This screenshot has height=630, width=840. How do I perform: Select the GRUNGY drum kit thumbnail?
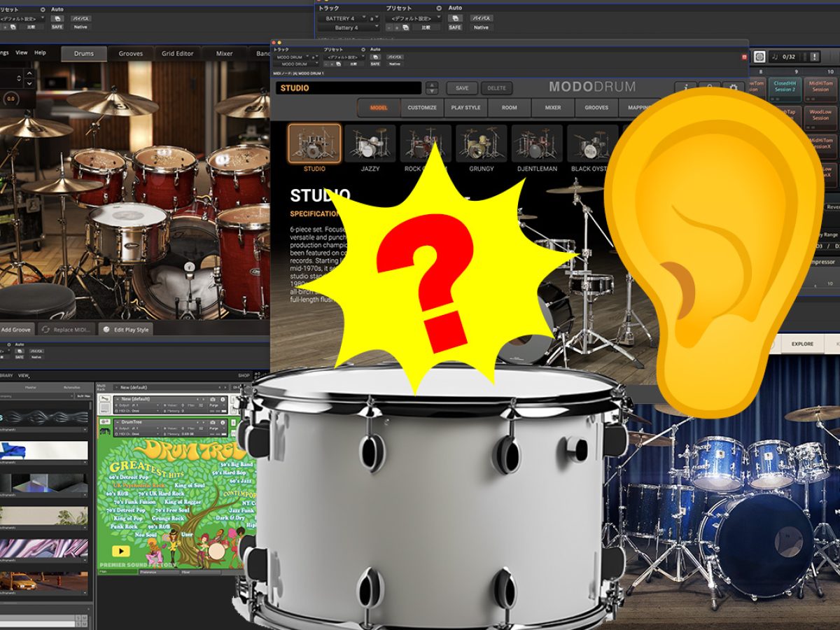[x=482, y=144]
